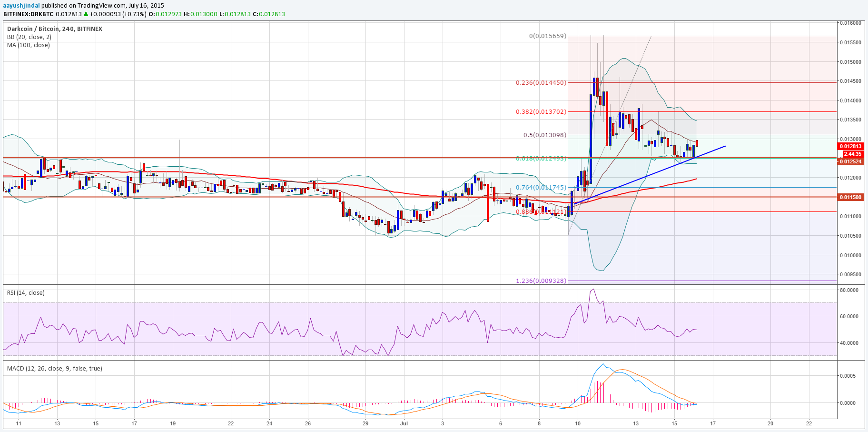Click the red 0.012813 current price tag
Image resolution: width=868 pixels, height=432 pixels.
(x=850, y=146)
